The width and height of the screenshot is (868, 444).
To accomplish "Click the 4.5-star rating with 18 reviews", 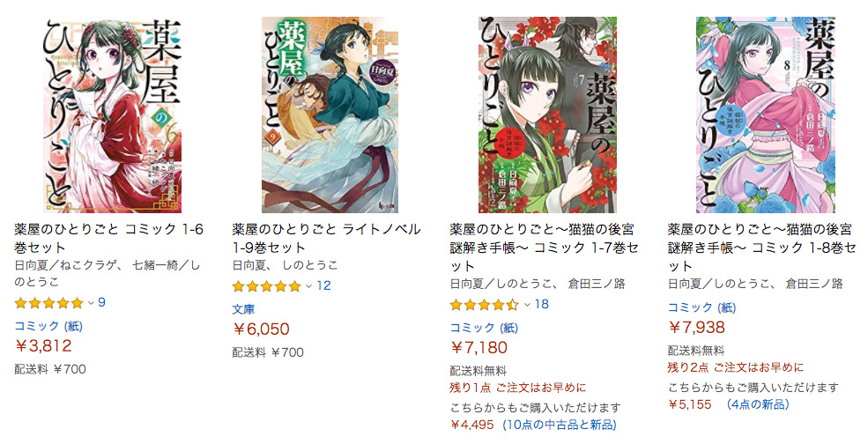I will [484, 305].
